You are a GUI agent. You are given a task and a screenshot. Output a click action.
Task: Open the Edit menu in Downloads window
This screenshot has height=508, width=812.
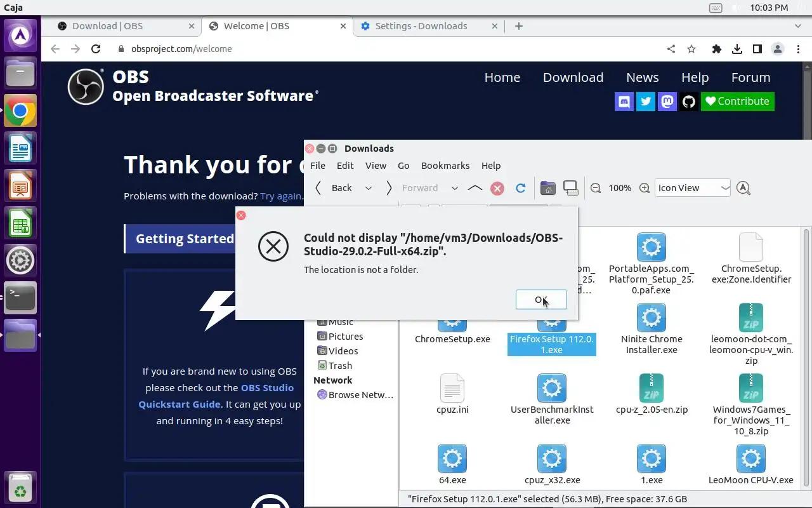(345, 166)
